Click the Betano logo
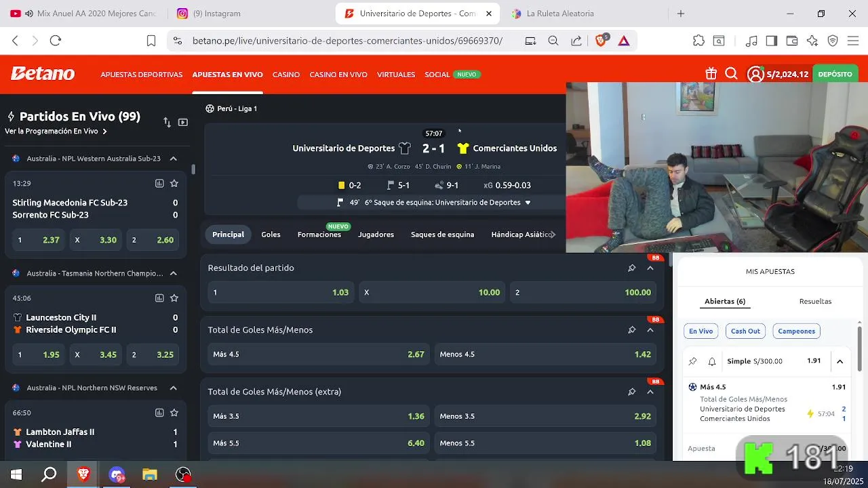The image size is (868, 488). (x=42, y=73)
